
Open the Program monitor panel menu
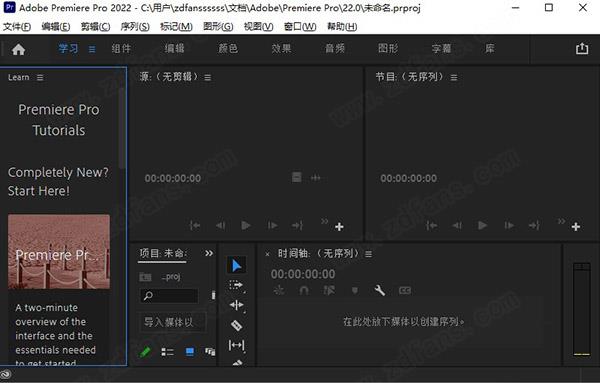click(x=454, y=78)
